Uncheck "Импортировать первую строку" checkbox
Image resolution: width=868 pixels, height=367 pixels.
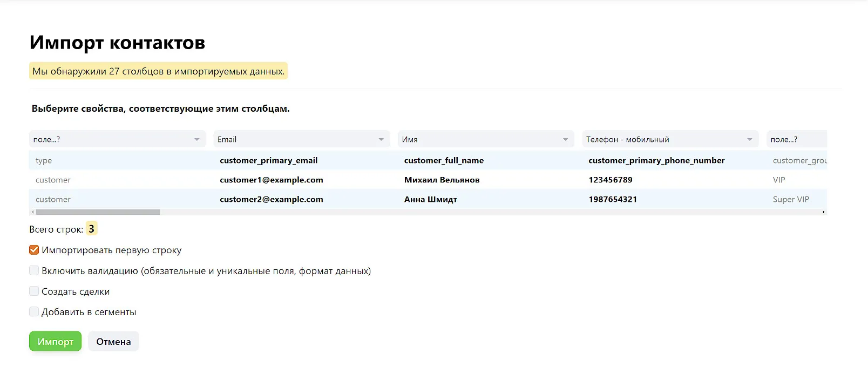point(34,250)
